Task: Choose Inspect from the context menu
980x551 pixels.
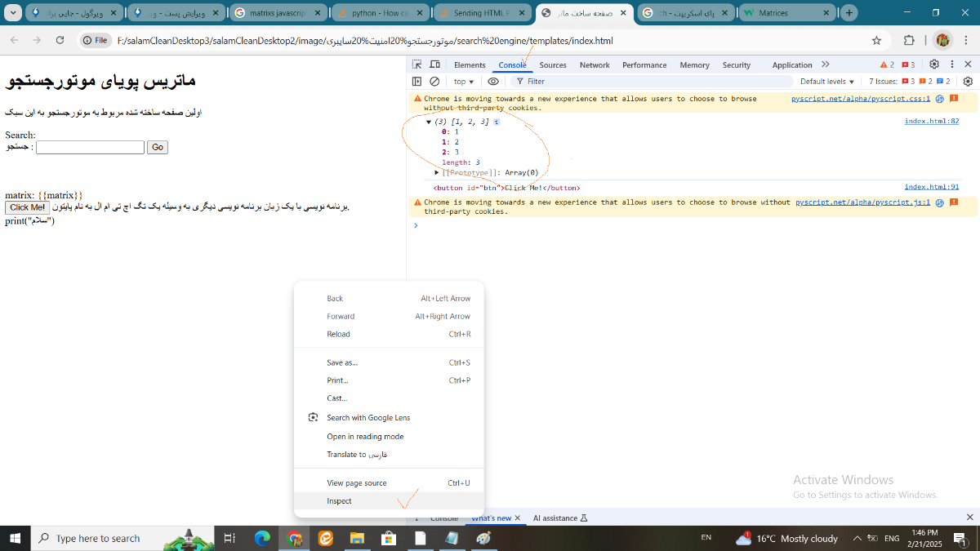Action: point(340,501)
